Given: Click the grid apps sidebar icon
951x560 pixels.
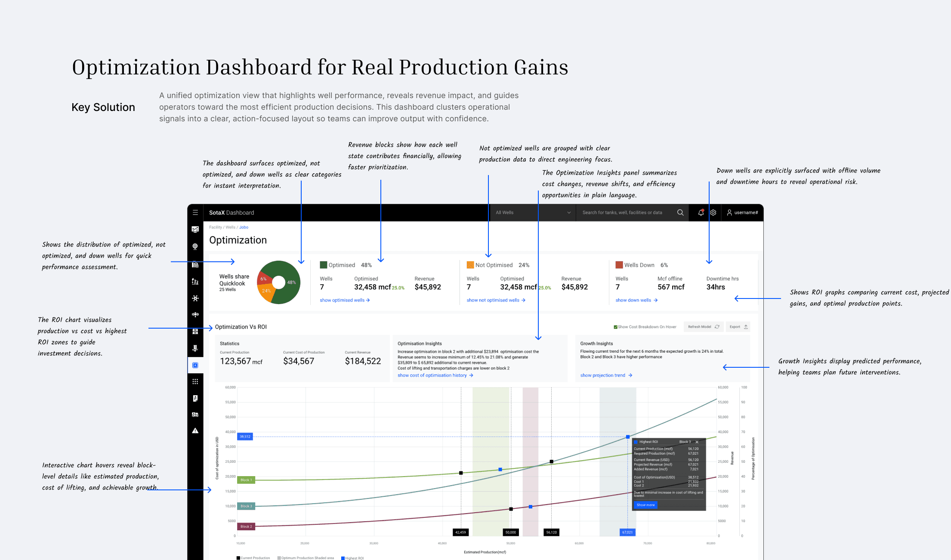Looking at the screenshot, I should click(x=195, y=382).
